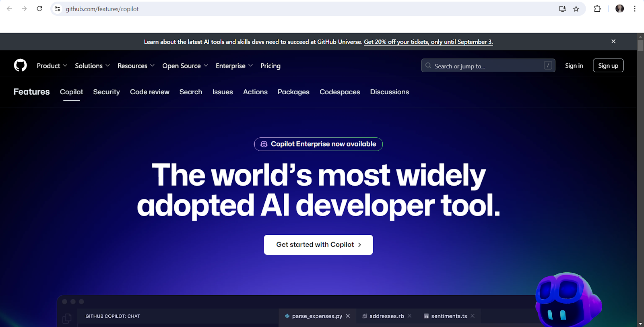Viewport: 644px width, 327px height.
Task: Dismiss the GitHub Universe announcement banner
Action: (x=613, y=41)
